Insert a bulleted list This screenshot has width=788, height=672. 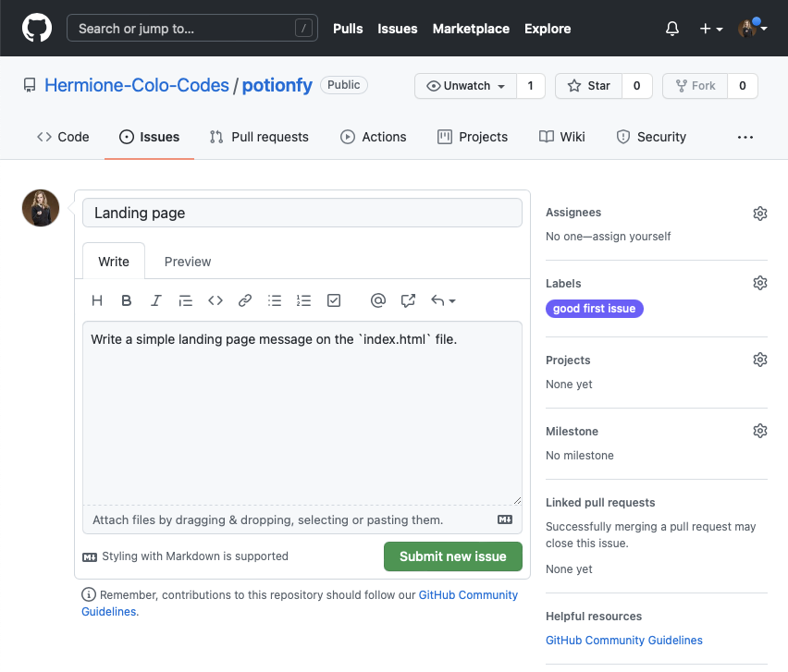point(275,300)
